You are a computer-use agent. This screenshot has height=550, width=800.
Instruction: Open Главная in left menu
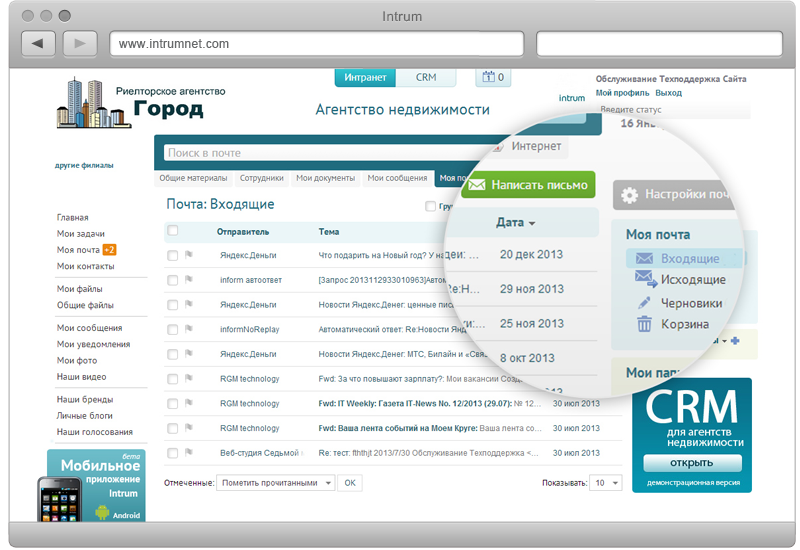coord(72,217)
